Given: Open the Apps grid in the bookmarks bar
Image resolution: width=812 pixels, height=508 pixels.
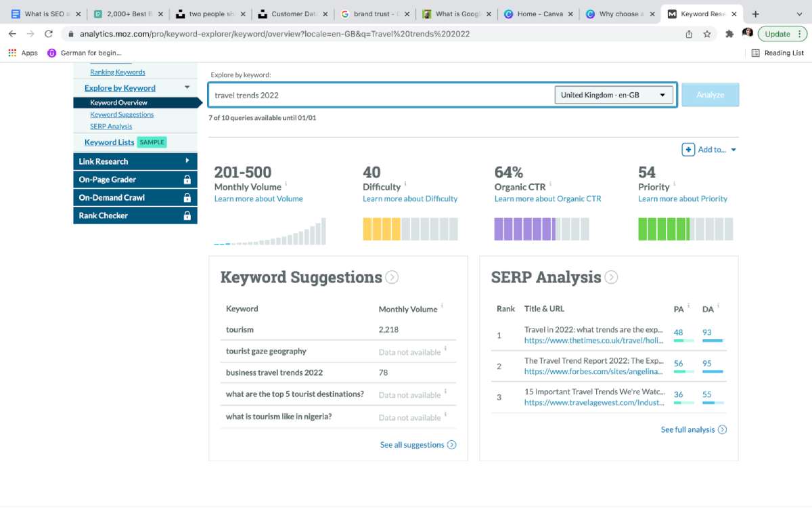Looking at the screenshot, I should point(23,53).
